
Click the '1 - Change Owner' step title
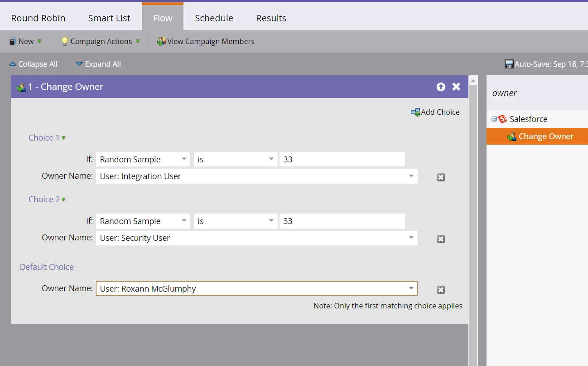(x=66, y=87)
